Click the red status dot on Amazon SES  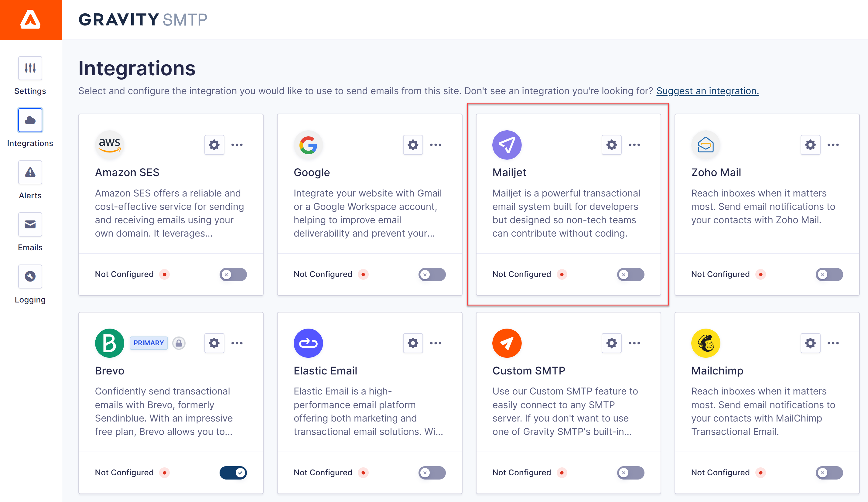pyautogui.click(x=165, y=275)
